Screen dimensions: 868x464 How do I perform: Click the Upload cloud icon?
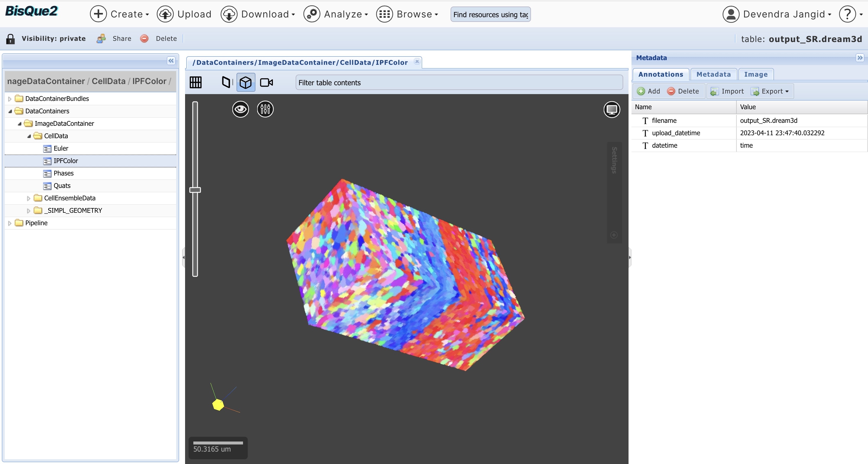pos(165,14)
